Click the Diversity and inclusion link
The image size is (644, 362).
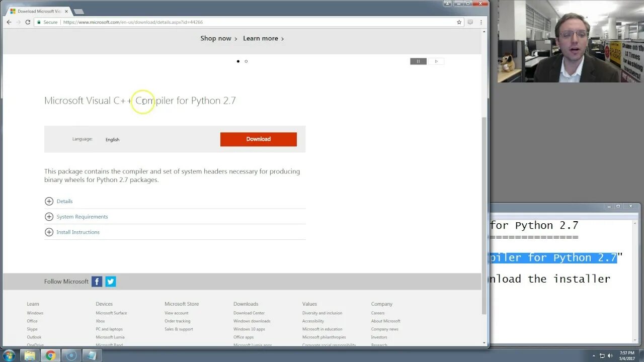point(323,313)
